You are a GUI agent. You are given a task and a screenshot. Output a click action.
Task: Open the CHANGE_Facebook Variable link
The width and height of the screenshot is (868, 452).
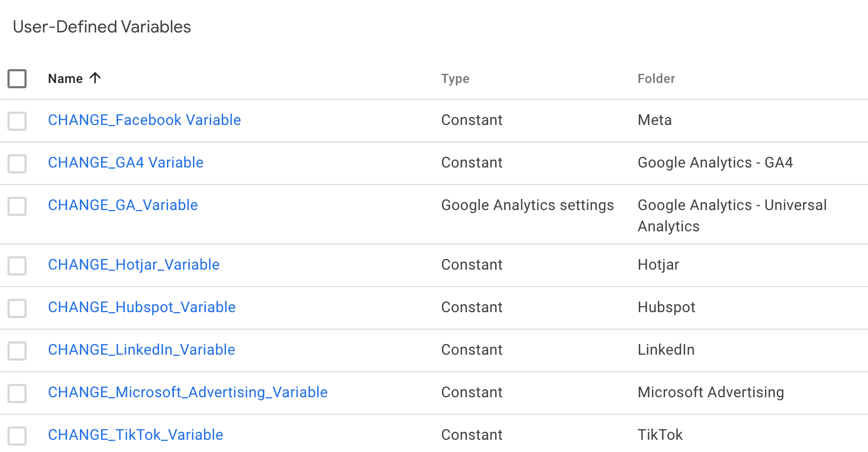coord(144,120)
